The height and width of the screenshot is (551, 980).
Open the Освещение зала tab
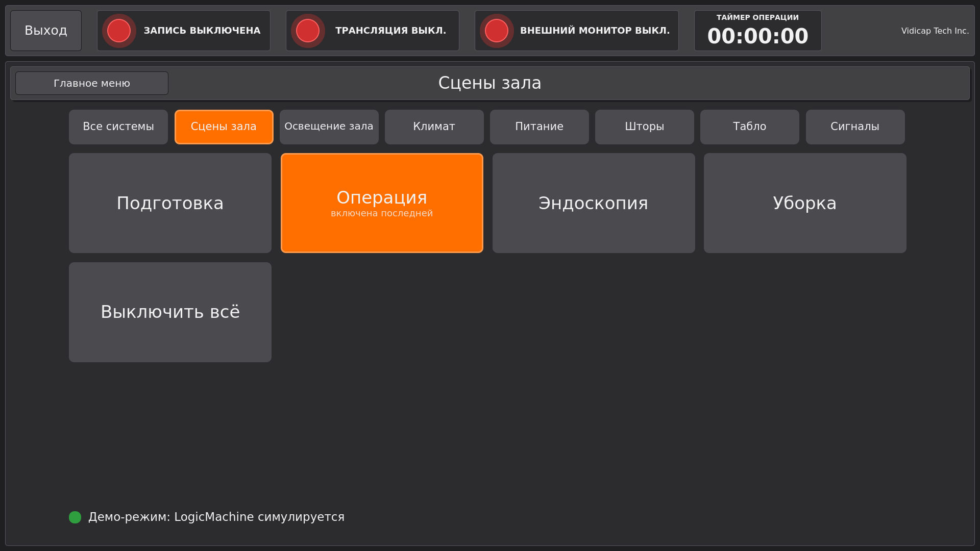point(329,127)
